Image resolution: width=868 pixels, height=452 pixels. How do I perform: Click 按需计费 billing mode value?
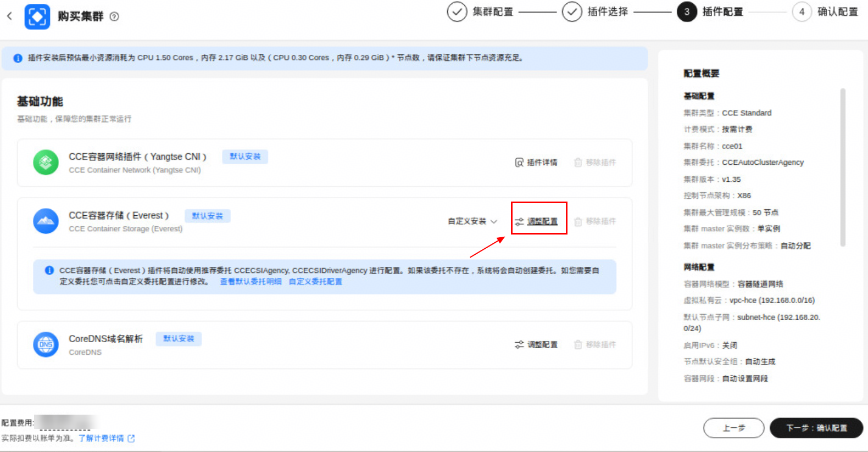point(737,130)
